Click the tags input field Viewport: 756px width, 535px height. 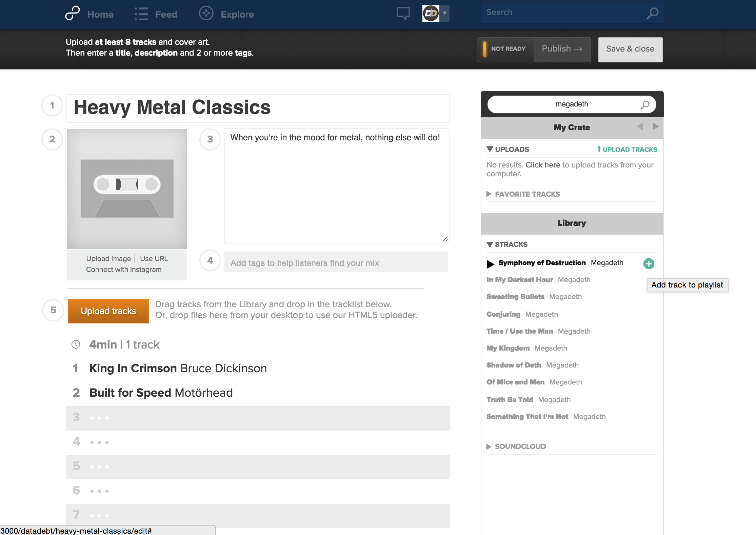[336, 262]
